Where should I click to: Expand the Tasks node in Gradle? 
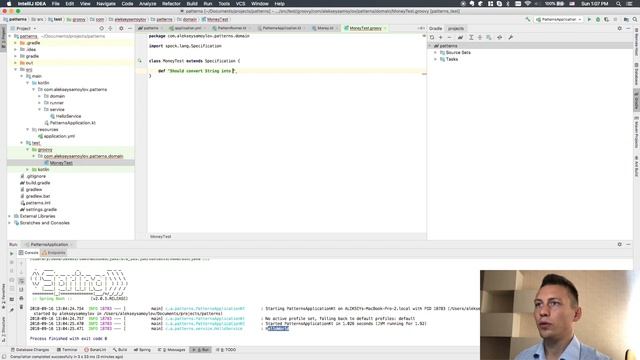(435, 59)
